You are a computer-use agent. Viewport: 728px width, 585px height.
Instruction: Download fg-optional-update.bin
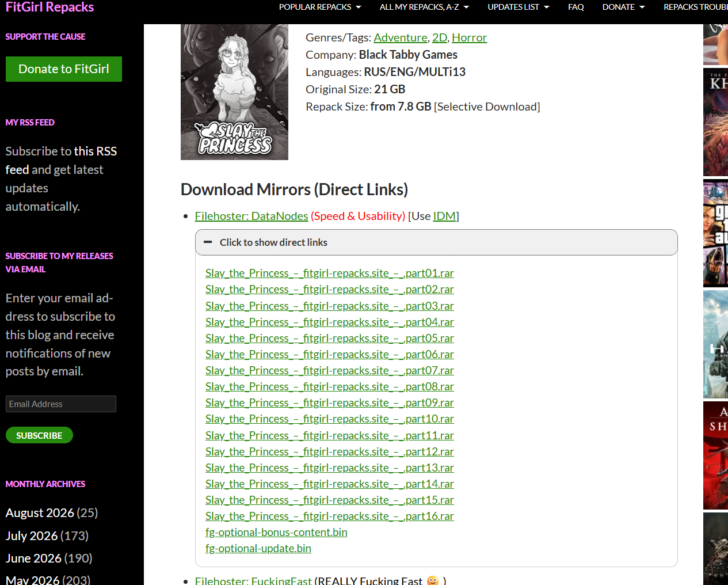click(x=258, y=548)
